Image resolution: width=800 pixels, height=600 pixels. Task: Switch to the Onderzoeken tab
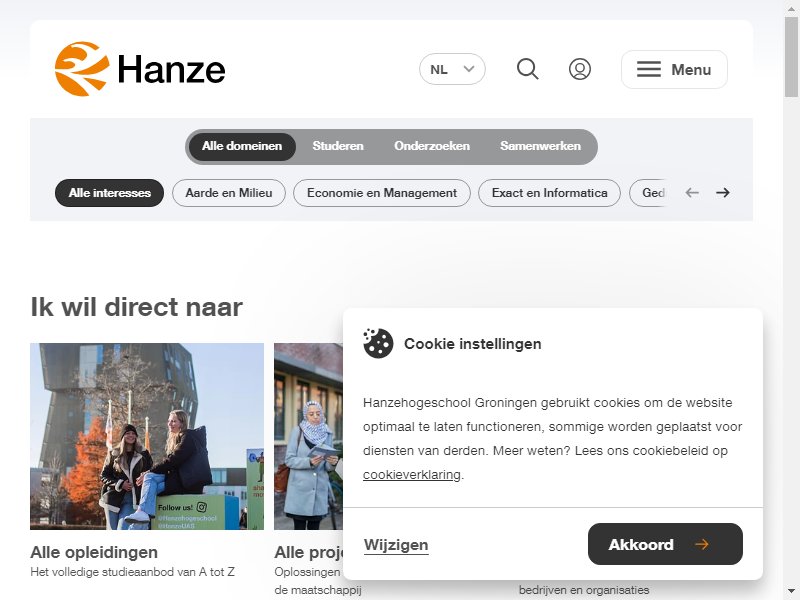click(432, 146)
